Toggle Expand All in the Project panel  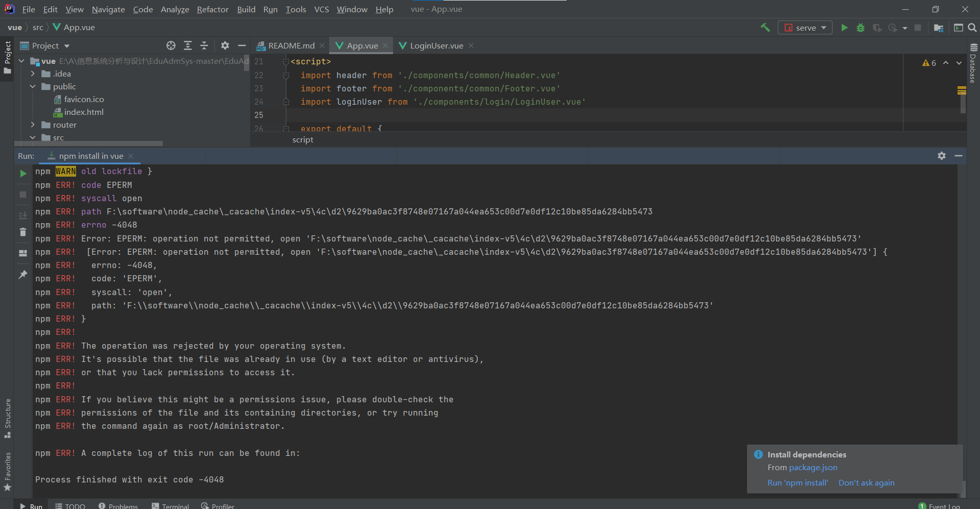(188, 45)
